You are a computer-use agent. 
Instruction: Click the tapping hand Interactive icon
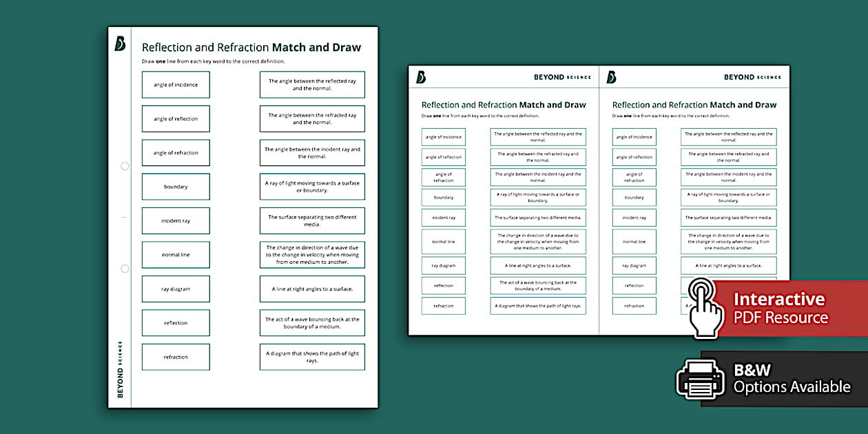(x=705, y=307)
